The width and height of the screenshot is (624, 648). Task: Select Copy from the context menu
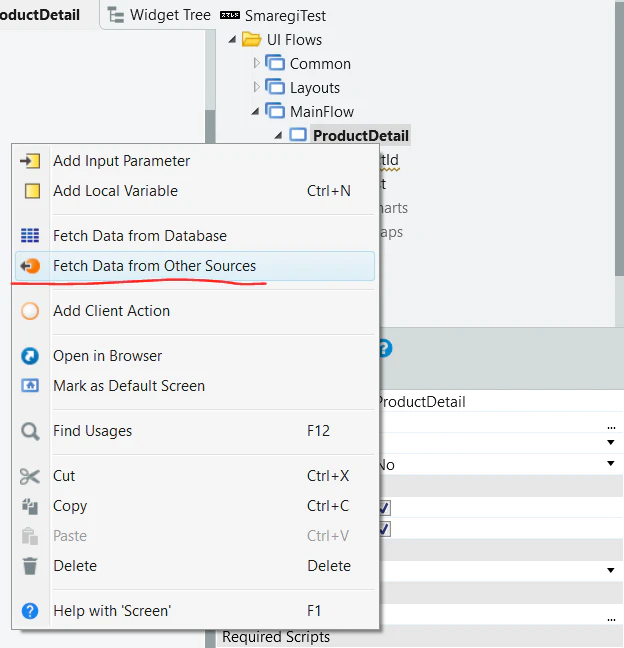point(70,506)
